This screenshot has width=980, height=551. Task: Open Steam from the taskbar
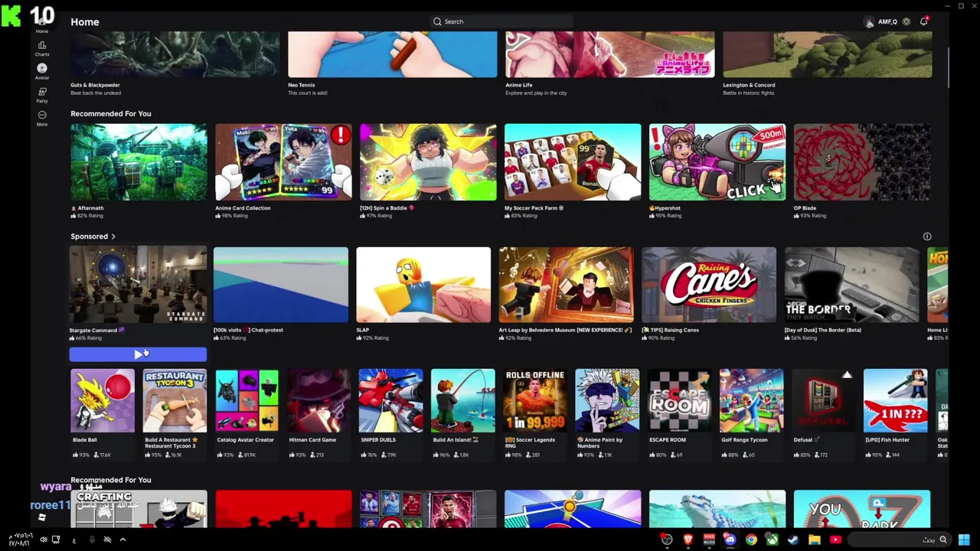[x=793, y=540]
